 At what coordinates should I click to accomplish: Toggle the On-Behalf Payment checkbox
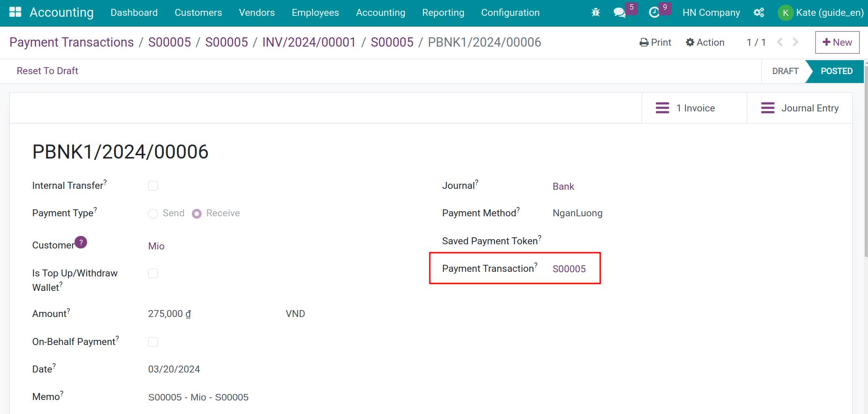pyautogui.click(x=153, y=342)
